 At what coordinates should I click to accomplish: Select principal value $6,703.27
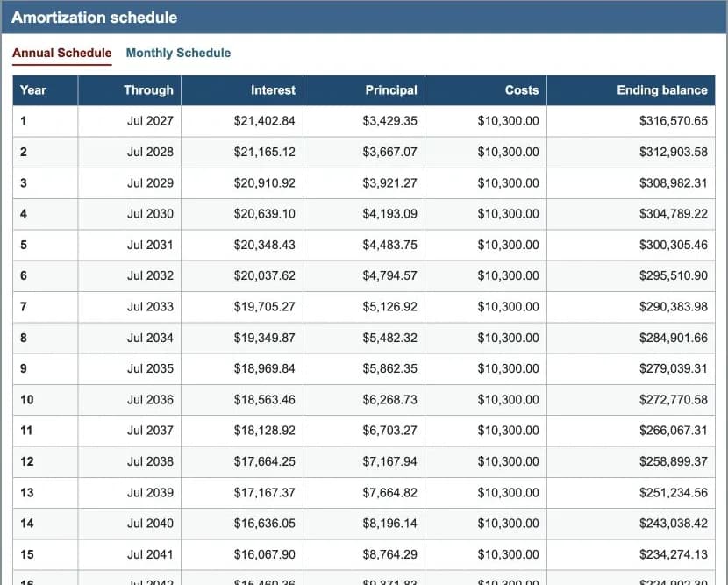pos(390,431)
